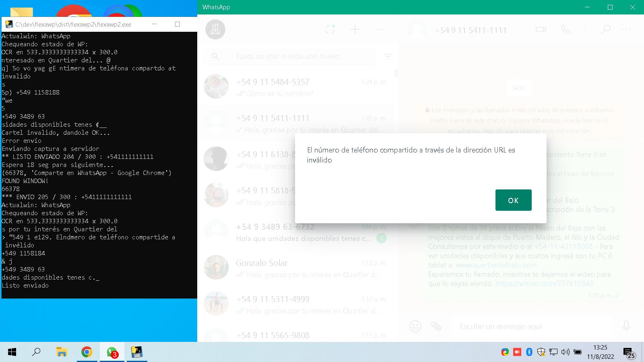Click the Microsoft Edge tray icon

(505, 352)
